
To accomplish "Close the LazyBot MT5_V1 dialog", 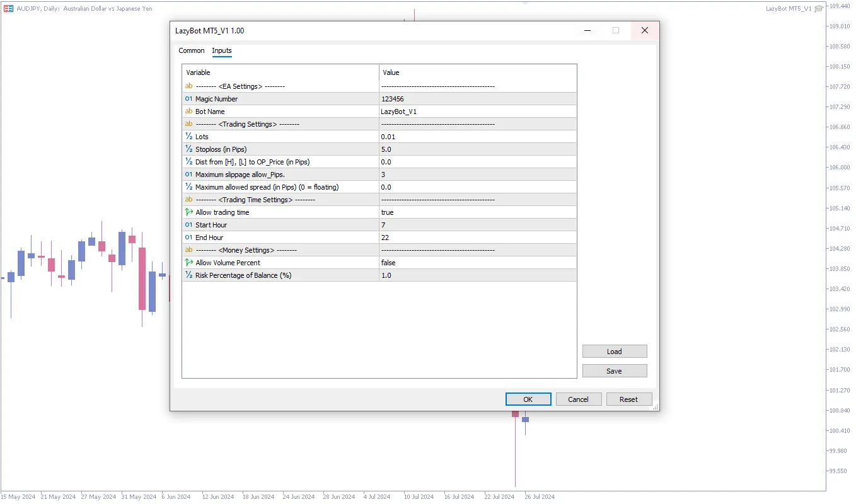I will click(644, 30).
